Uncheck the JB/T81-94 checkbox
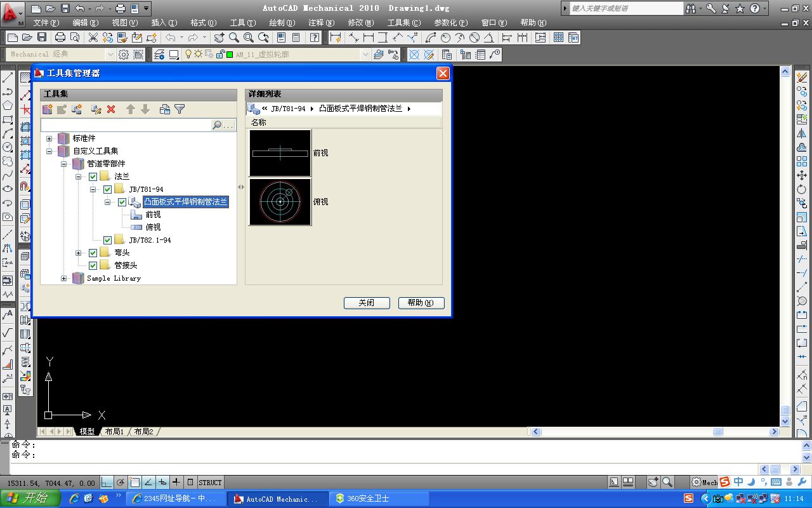 click(108, 189)
